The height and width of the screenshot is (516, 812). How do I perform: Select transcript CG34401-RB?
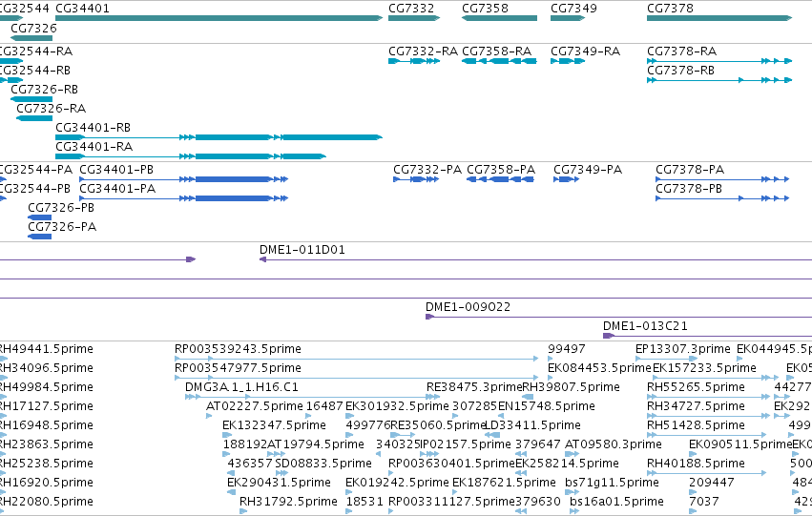[x=219, y=137]
